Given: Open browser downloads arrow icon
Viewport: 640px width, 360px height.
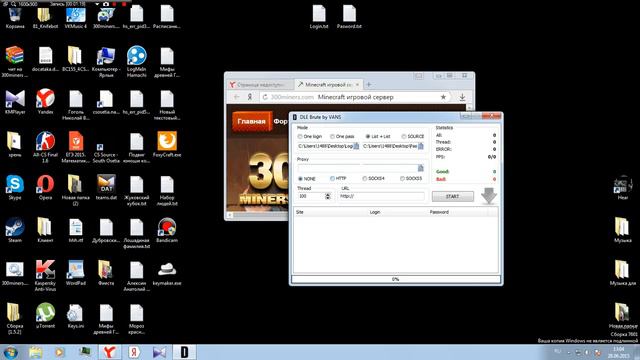Looking at the screenshot, I should coord(462,97).
